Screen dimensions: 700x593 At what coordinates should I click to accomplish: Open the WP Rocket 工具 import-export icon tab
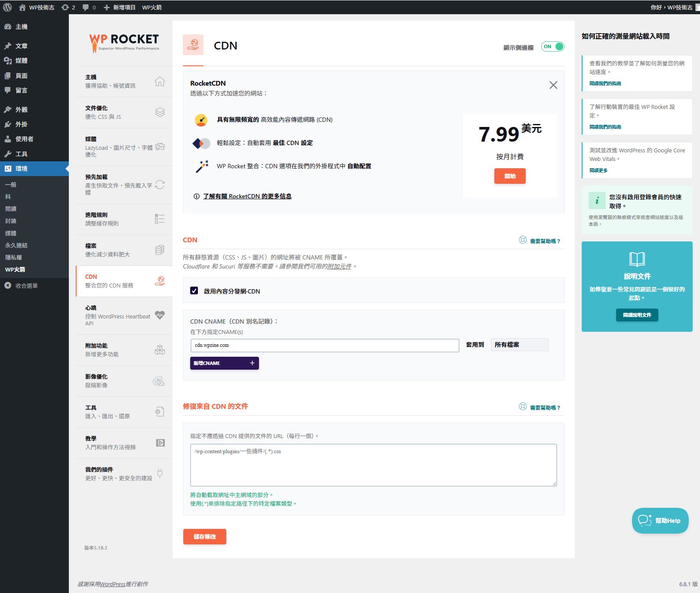click(160, 412)
